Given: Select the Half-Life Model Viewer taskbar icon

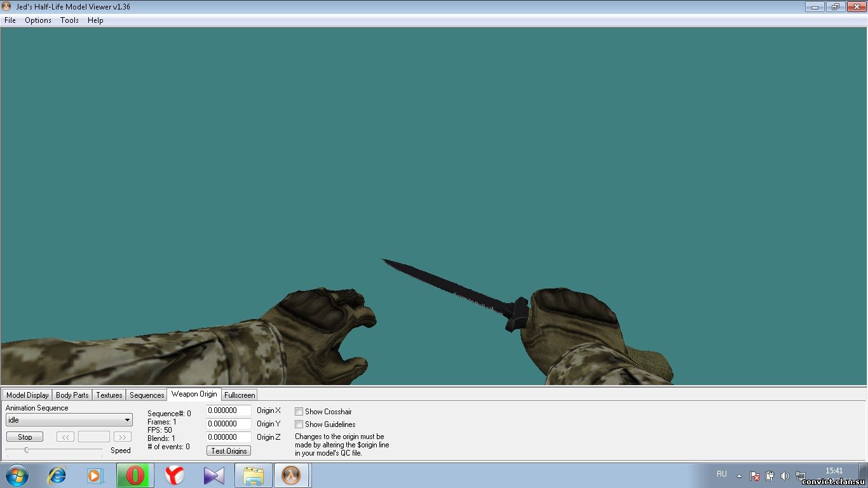Looking at the screenshot, I should click(292, 475).
